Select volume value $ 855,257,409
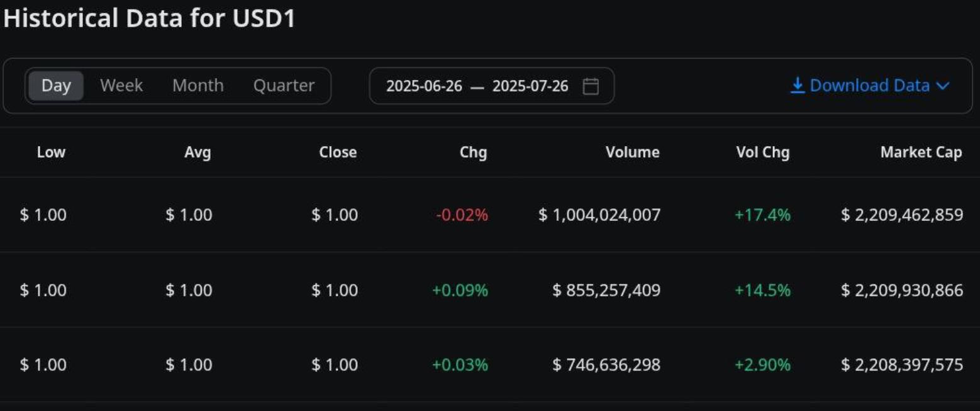 pyautogui.click(x=606, y=290)
